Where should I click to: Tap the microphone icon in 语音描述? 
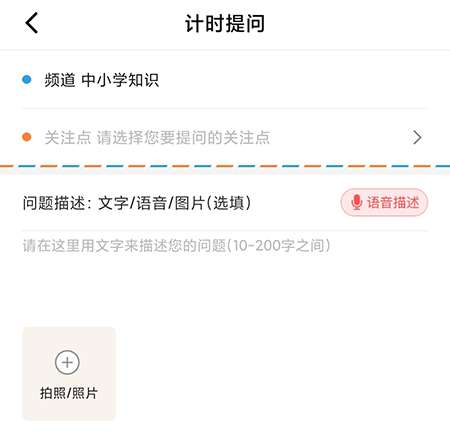click(357, 202)
